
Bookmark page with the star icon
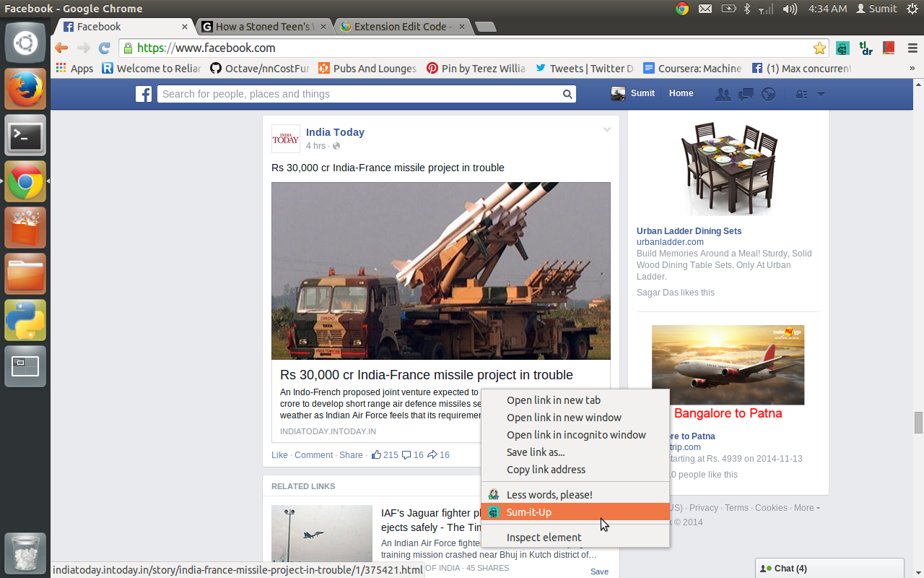(x=819, y=48)
